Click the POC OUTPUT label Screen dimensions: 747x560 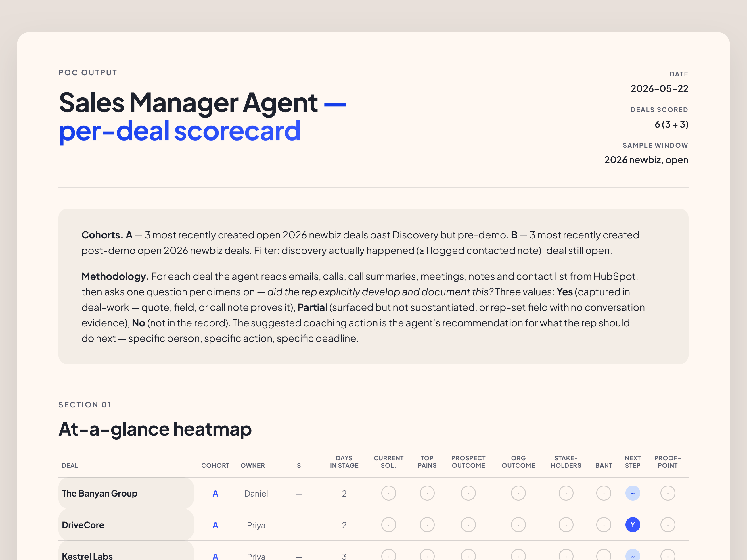[x=87, y=73]
